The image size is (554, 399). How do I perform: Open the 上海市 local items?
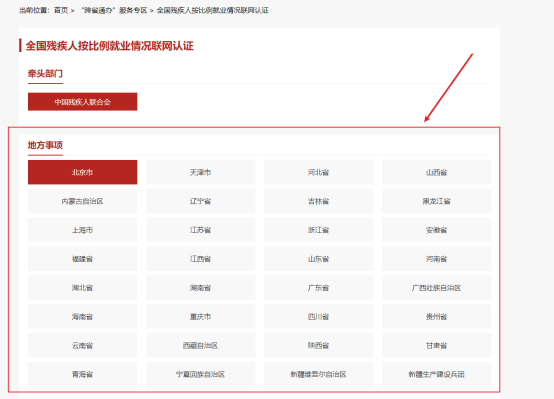coord(83,230)
